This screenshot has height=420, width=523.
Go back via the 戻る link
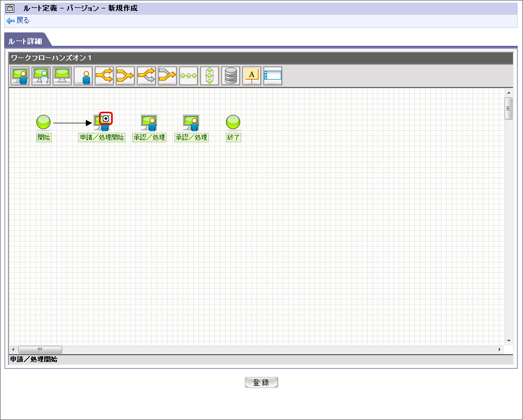point(23,21)
